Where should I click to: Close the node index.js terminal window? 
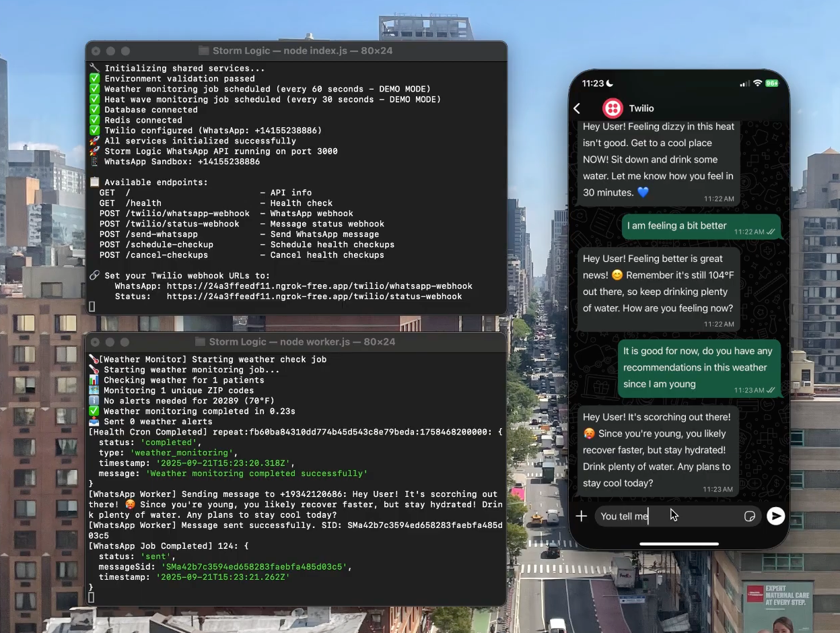click(96, 51)
